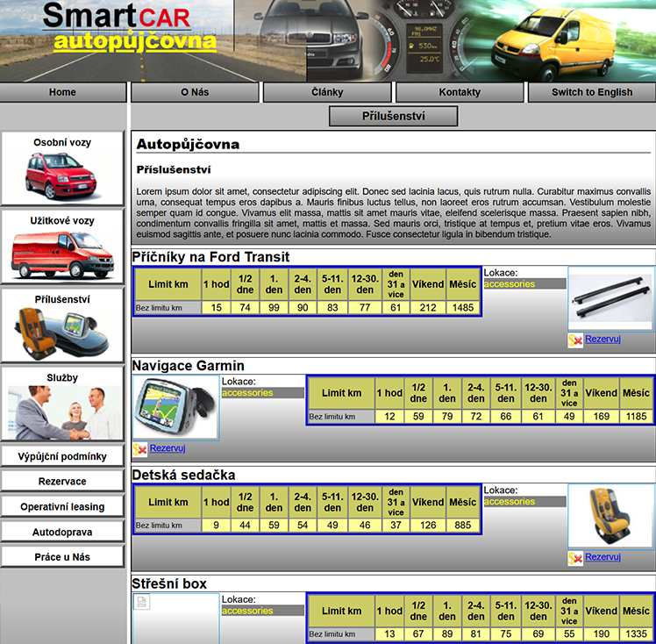Switch to English language
The height and width of the screenshot is (644, 656).
point(592,92)
